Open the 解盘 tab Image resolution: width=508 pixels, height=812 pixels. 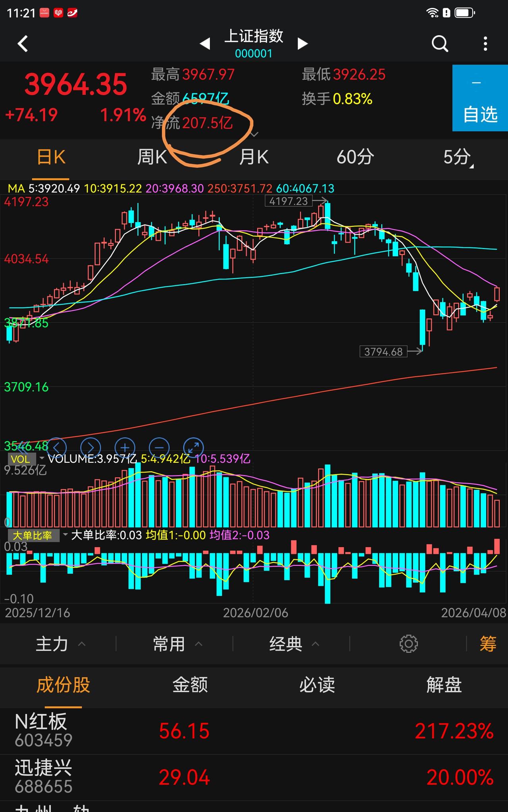tap(444, 685)
